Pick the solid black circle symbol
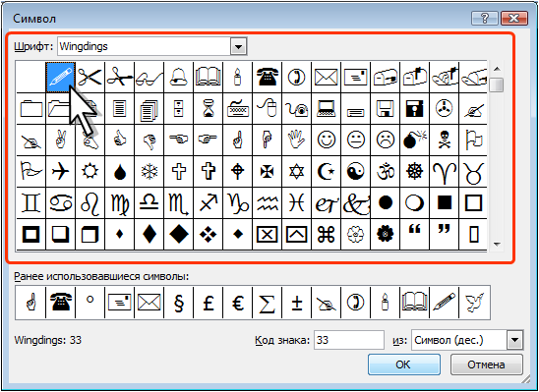Screen dimensions: 539x392 (385, 202)
